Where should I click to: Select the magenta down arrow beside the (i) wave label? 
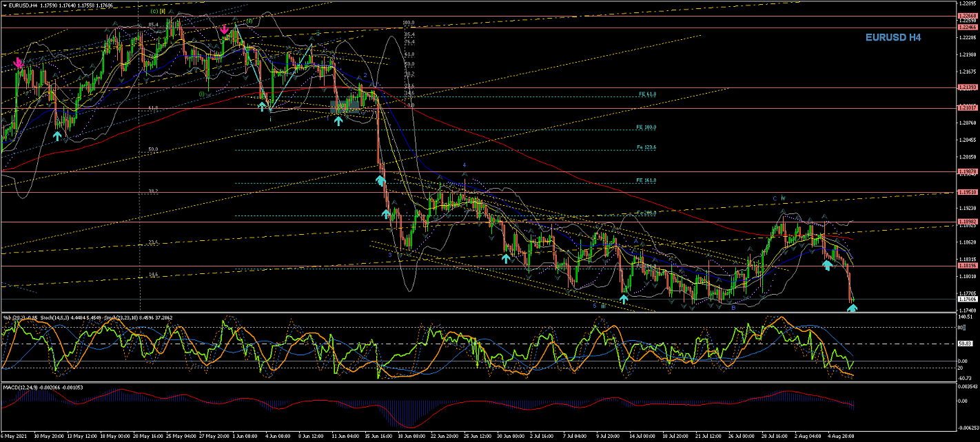225,29
